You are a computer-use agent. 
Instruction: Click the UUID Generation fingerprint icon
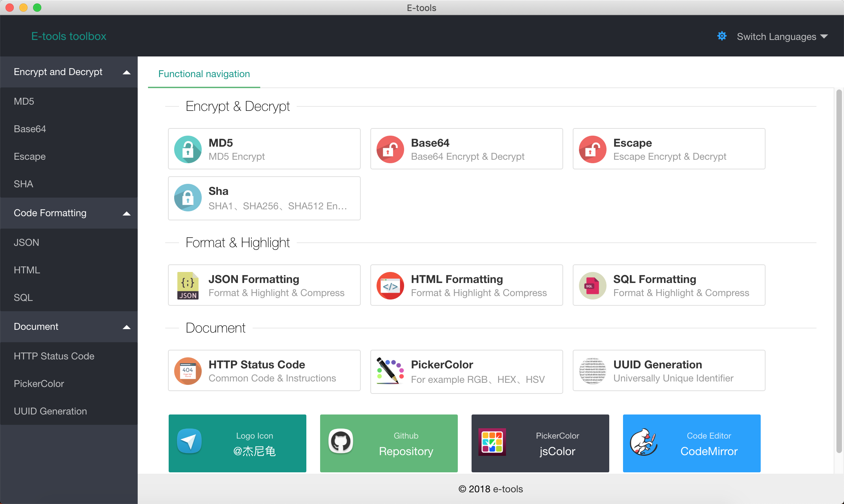[x=592, y=371]
